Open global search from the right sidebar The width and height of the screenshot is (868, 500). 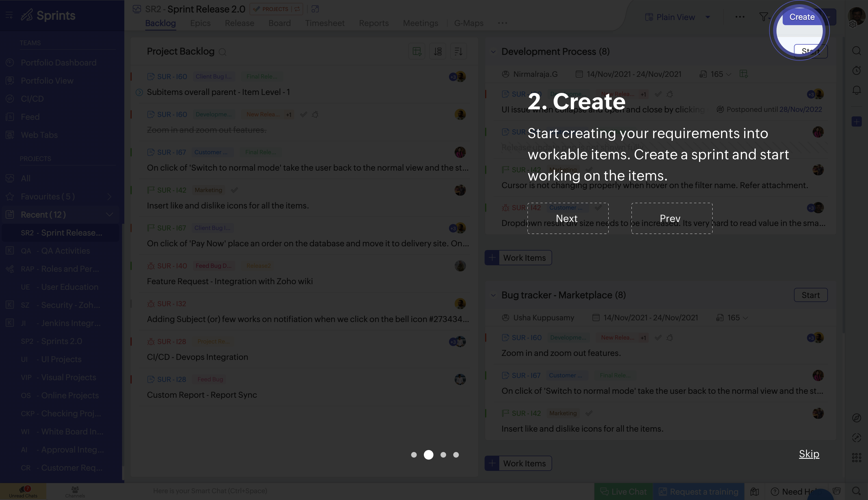857,51
